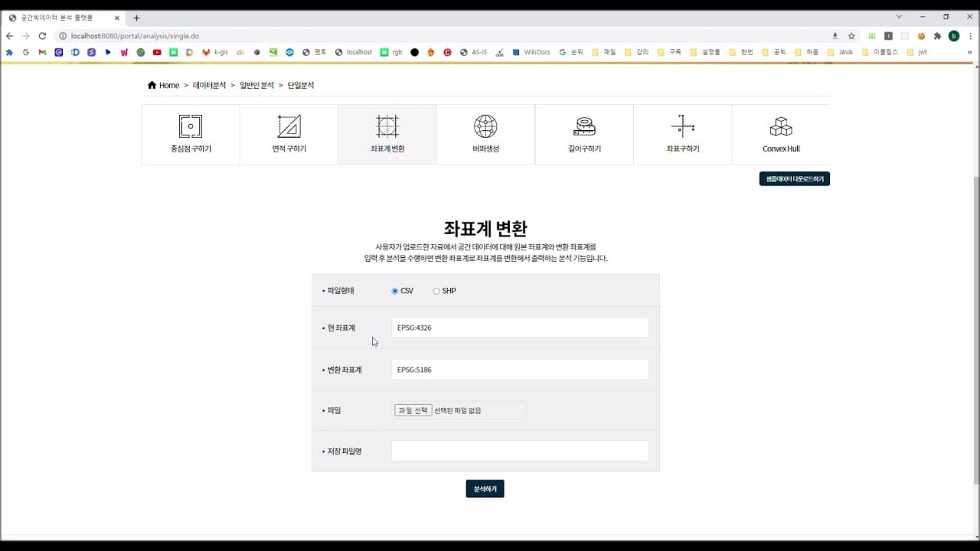Open the 중심점 구하기 analysis tool

(x=191, y=135)
